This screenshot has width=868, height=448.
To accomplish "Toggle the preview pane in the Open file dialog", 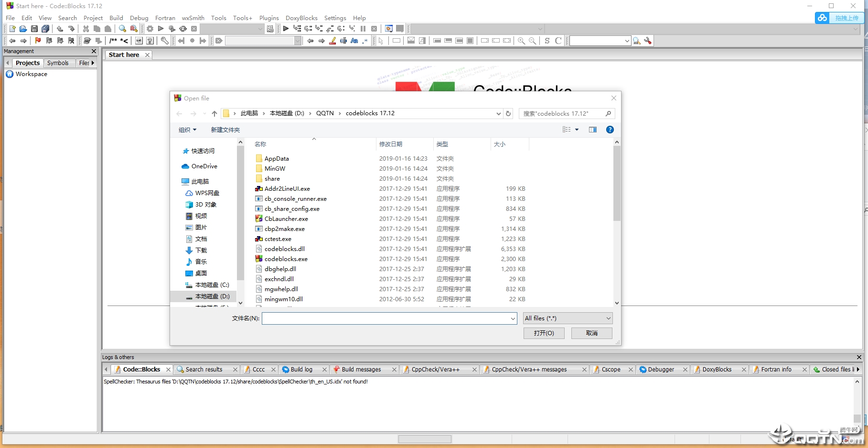I will tap(593, 130).
